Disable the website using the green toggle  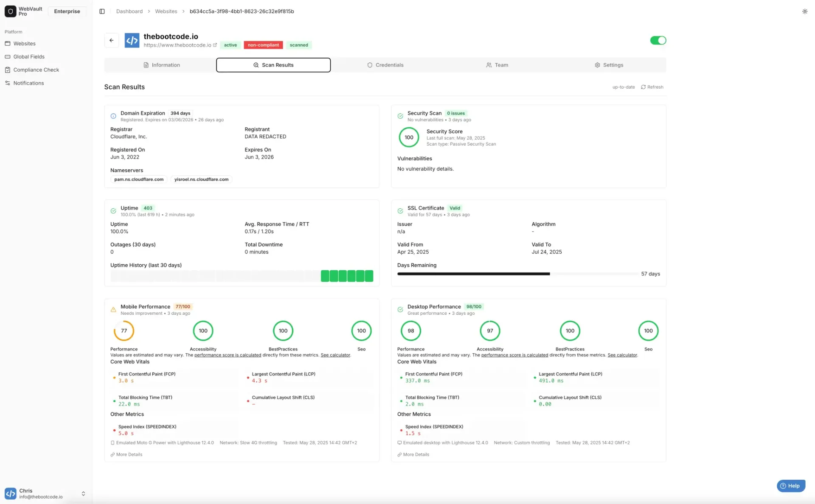pyautogui.click(x=658, y=40)
